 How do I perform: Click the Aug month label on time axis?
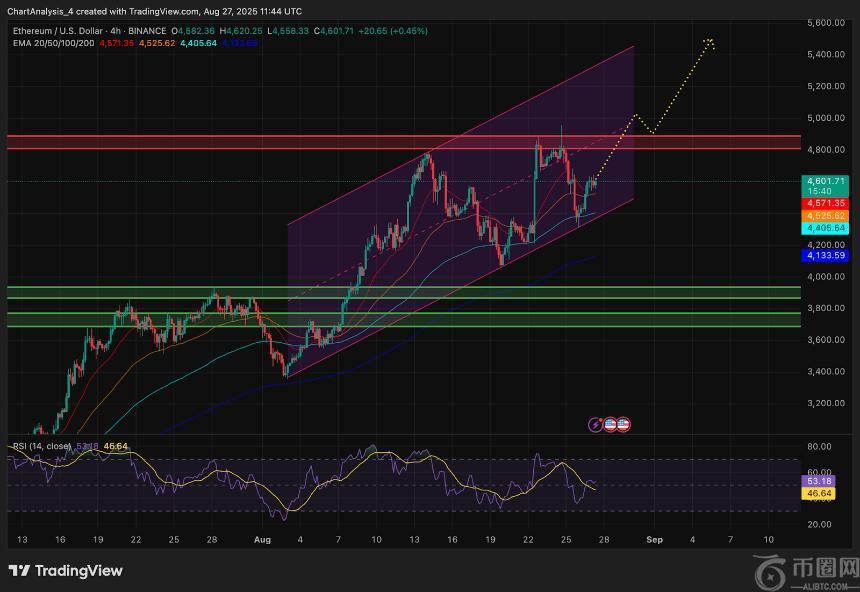click(x=263, y=539)
